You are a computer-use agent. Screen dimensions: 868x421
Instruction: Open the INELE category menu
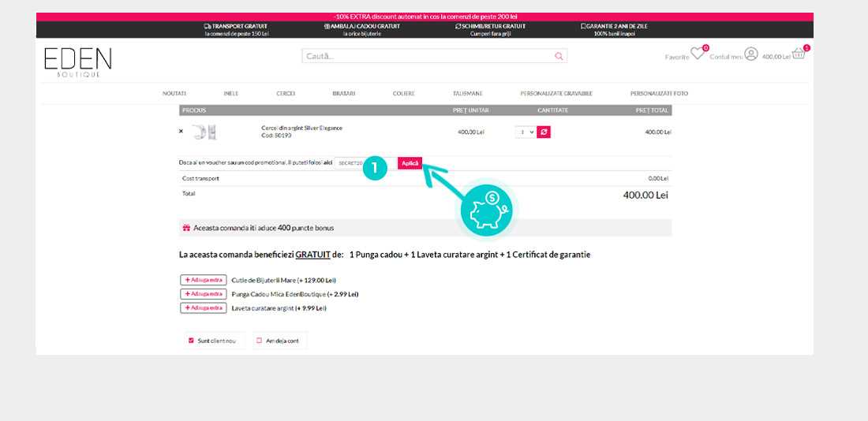[230, 94]
